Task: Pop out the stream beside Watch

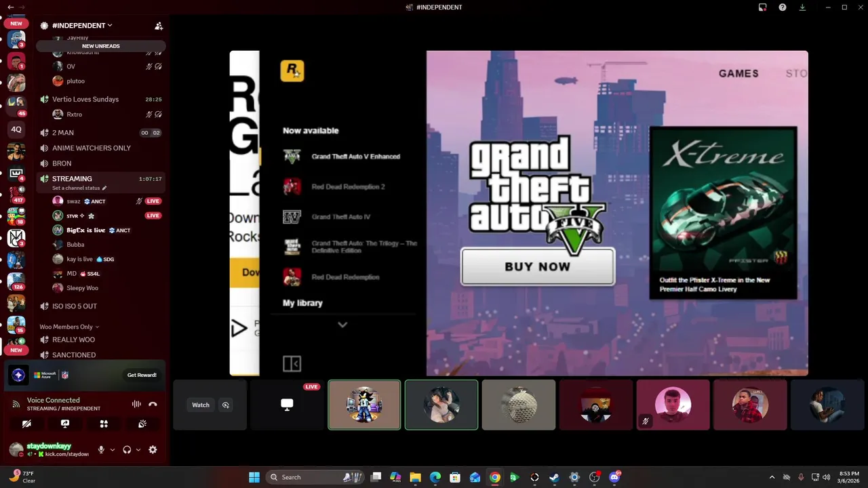Action: tap(226, 405)
